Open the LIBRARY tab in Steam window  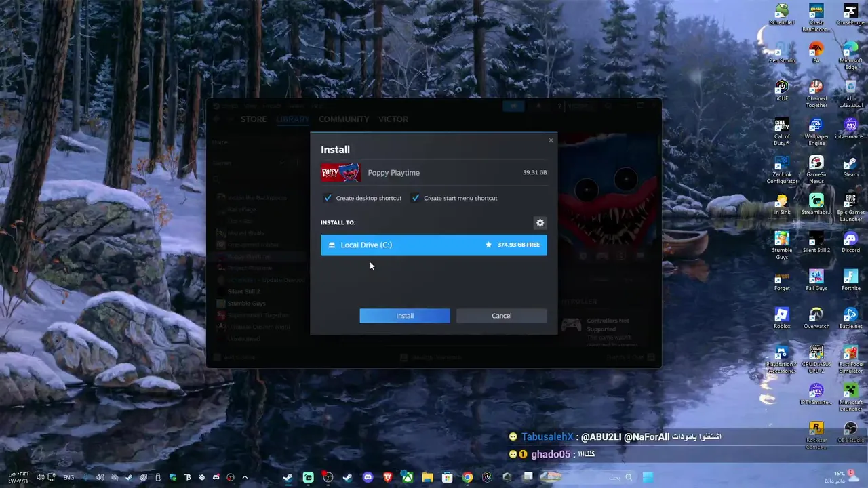point(292,119)
